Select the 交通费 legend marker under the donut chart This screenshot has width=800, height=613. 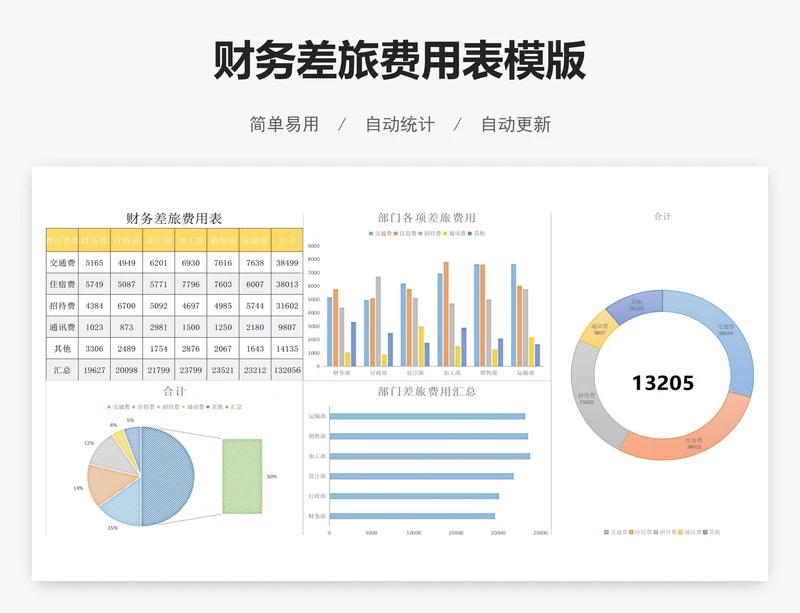606,531
